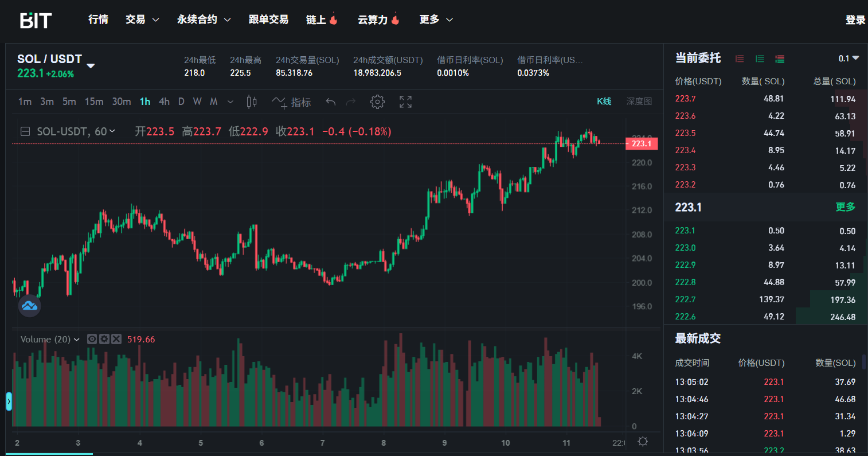Click 更多 link in order book
The height and width of the screenshot is (456, 868).
coord(845,207)
